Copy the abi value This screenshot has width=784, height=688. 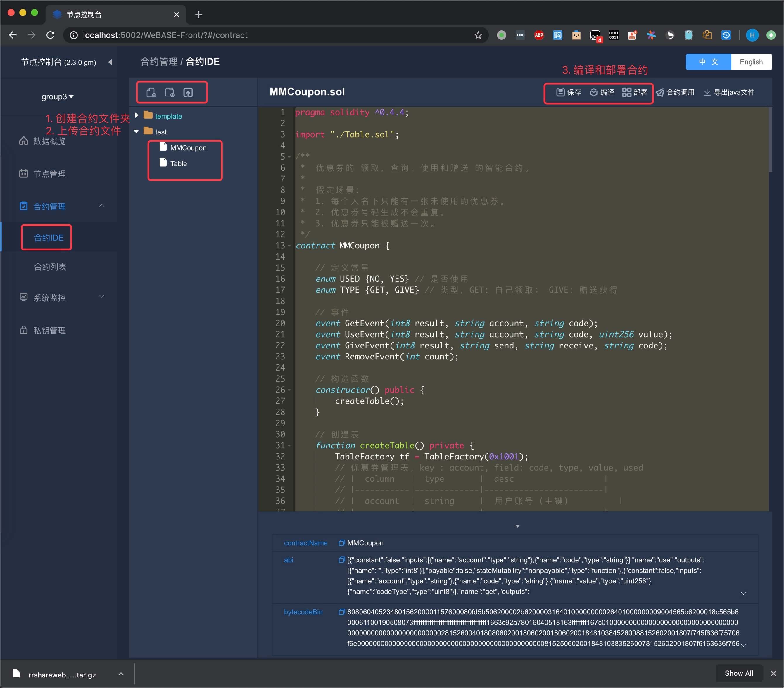(341, 559)
